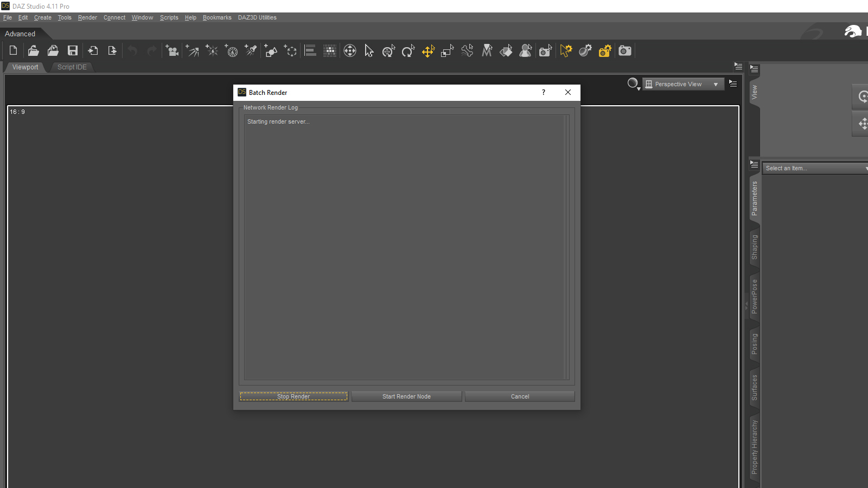
Task: Select the Surface Selection tool icon
Action: pyautogui.click(x=506, y=51)
